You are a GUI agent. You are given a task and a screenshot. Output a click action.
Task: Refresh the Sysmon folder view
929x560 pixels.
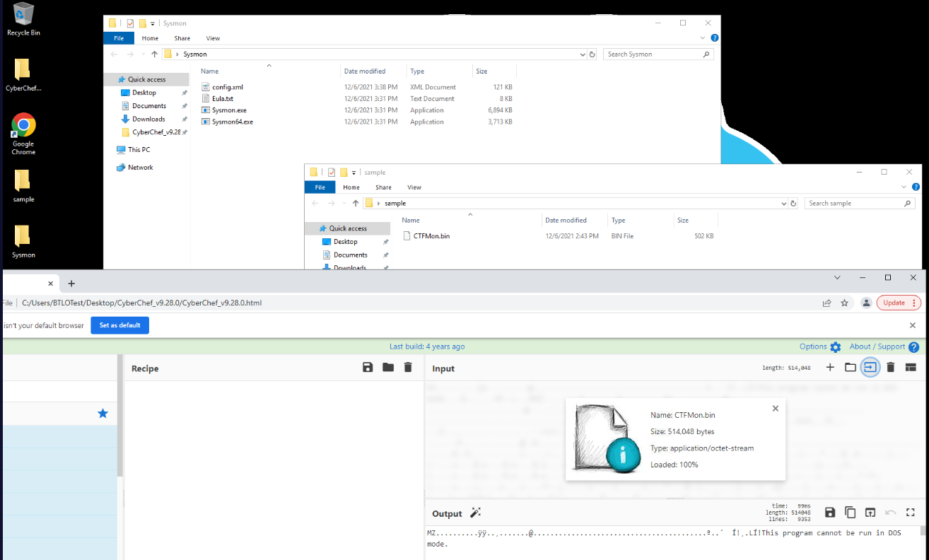coord(592,54)
